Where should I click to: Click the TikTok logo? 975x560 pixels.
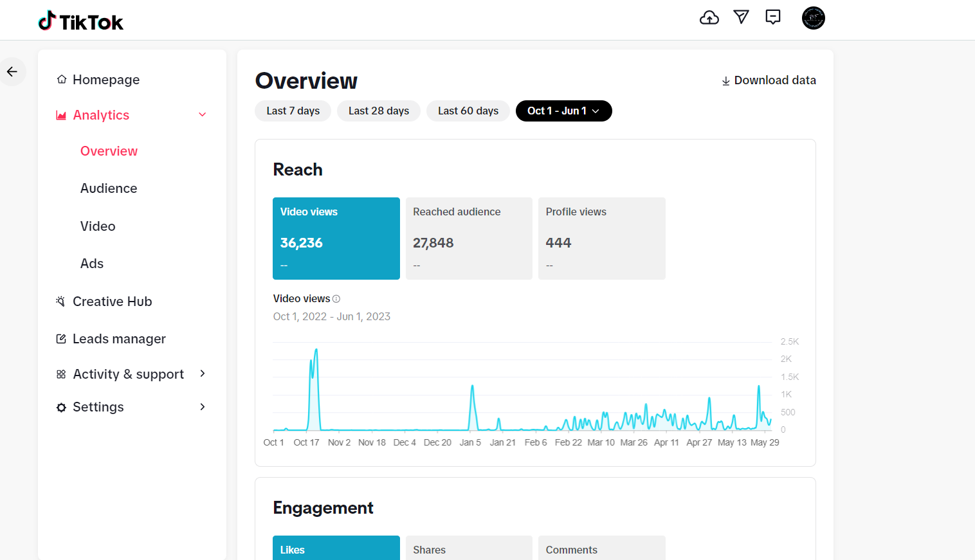point(80,21)
